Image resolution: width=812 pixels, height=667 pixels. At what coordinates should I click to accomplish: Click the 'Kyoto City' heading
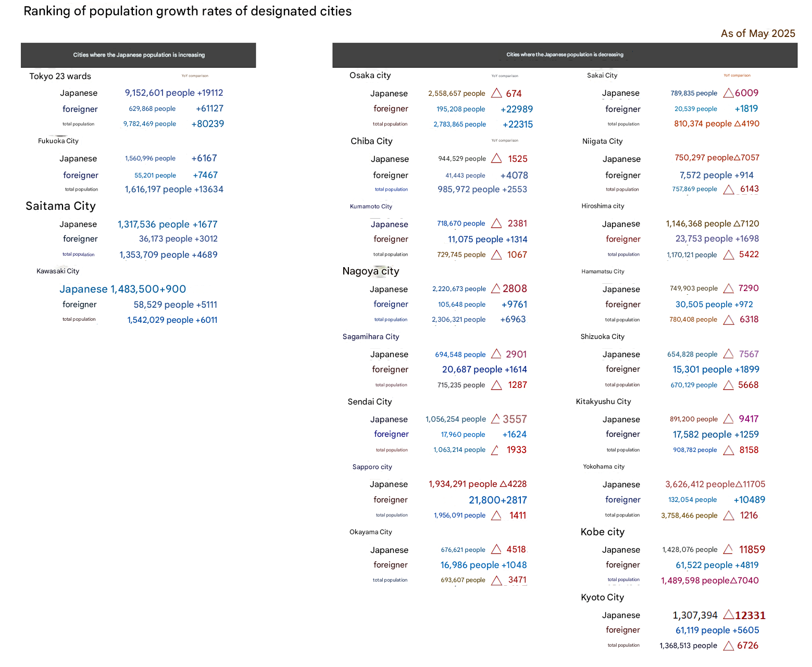click(602, 597)
